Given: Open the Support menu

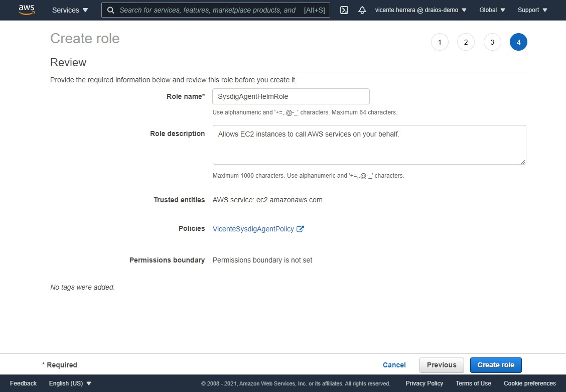Looking at the screenshot, I should click(531, 10).
